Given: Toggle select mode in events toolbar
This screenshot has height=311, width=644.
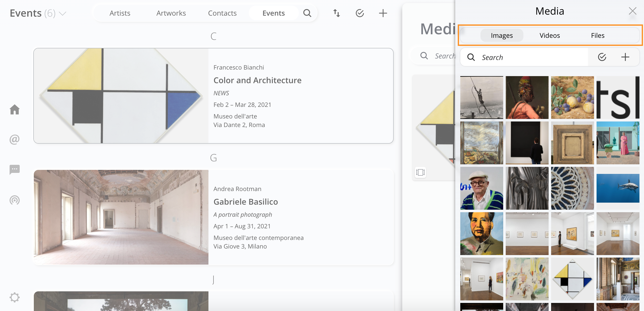Looking at the screenshot, I should pyautogui.click(x=360, y=13).
